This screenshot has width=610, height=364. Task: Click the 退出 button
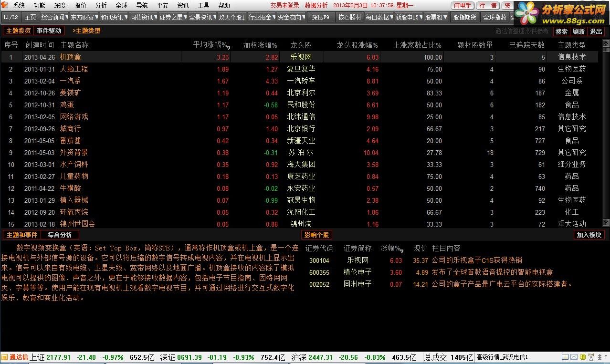pyautogui.click(x=596, y=31)
